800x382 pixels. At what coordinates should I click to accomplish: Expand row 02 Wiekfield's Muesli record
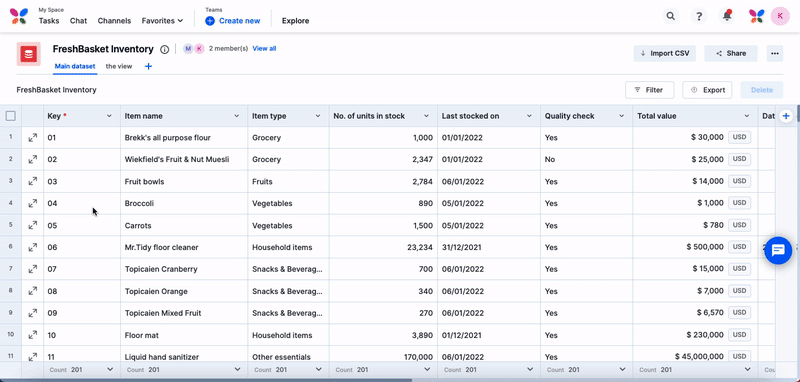pyautogui.click(x=33, y=160)
